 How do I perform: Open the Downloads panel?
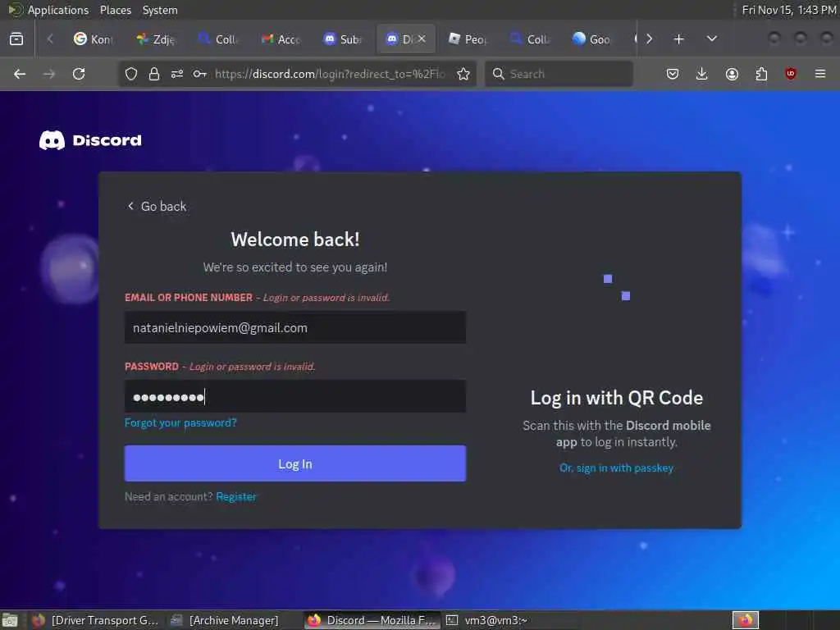point(702,74)
